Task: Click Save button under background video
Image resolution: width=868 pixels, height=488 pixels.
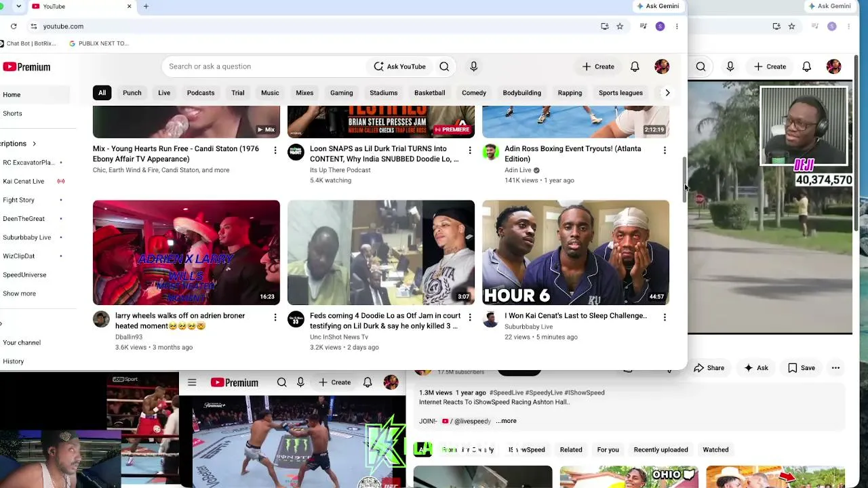Action: [802, 368]
